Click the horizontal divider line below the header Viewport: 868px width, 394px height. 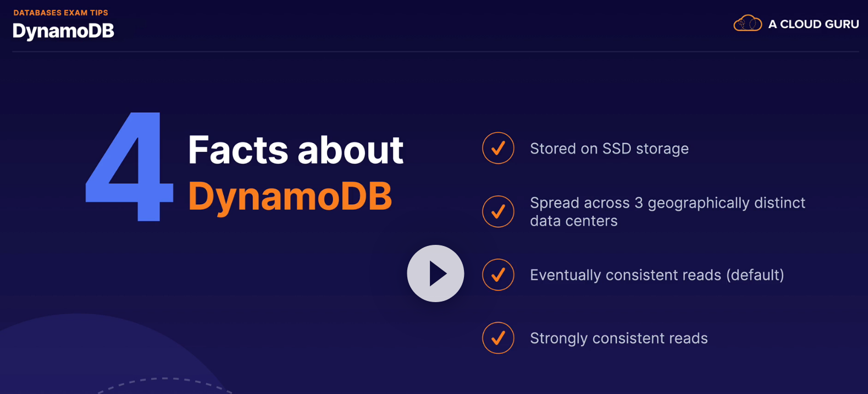pos(434,51)
